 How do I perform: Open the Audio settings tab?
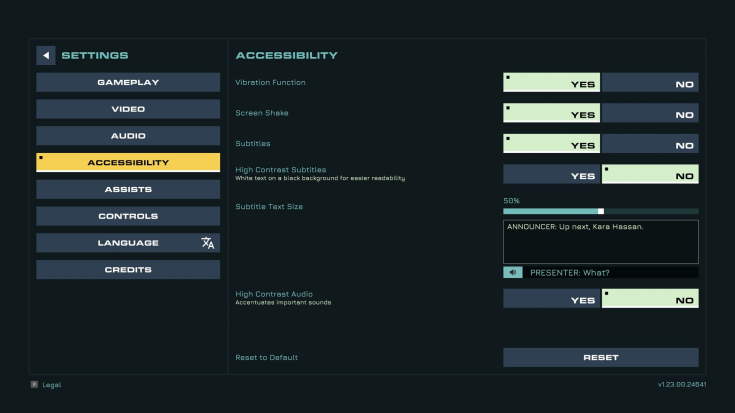128,136
